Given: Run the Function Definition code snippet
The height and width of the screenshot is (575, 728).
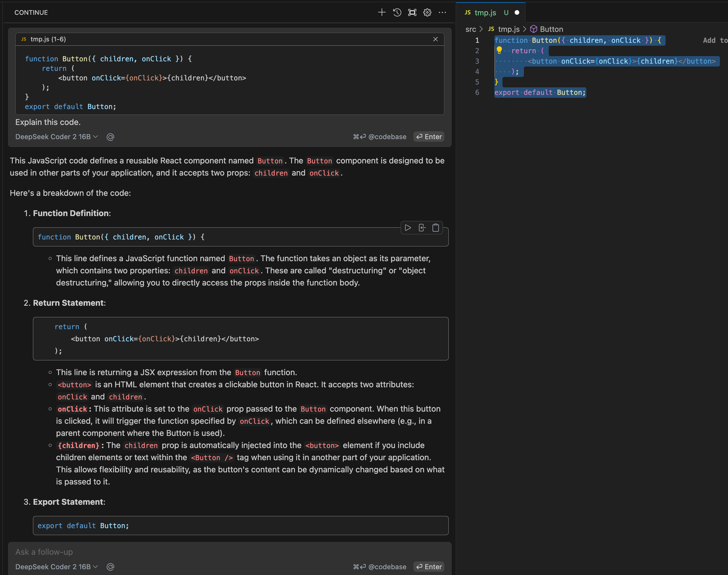Looking at the screenshot, I should pyautogui.click(x=408, y=228).
